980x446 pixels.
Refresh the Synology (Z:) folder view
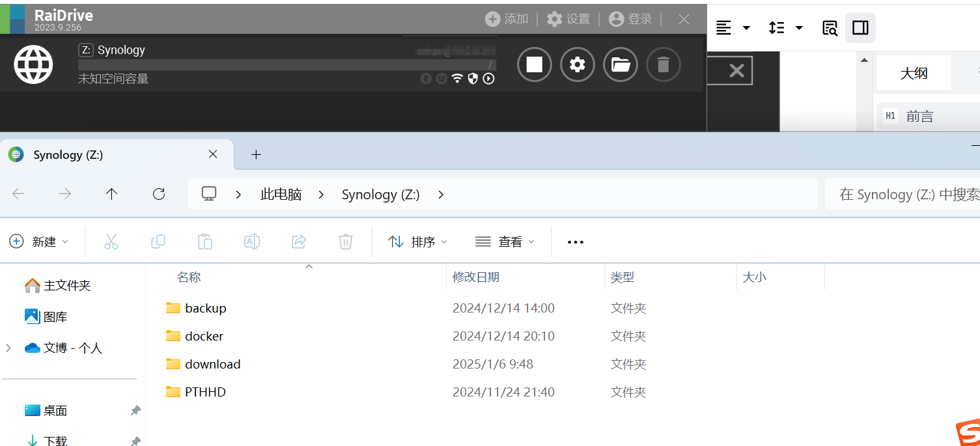158,194
